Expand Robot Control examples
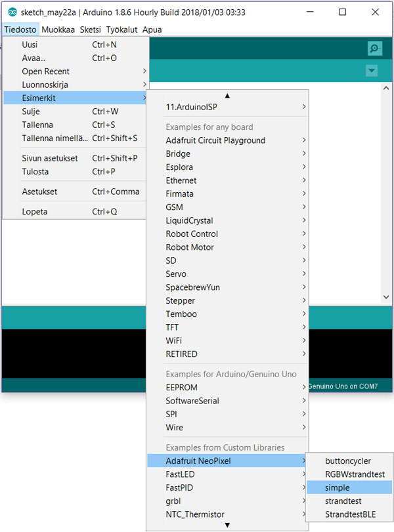The width and height of the screenshot is (394, 532). pos(228,234)
